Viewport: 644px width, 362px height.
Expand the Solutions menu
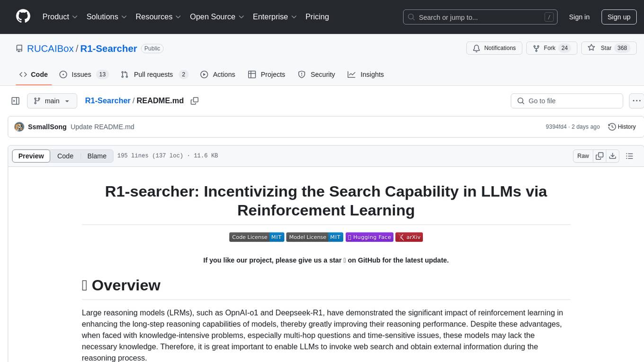pos(107,17)
